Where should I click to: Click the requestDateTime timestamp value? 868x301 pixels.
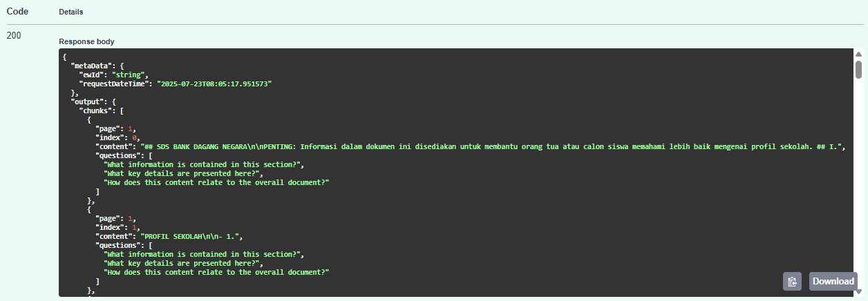215,83
